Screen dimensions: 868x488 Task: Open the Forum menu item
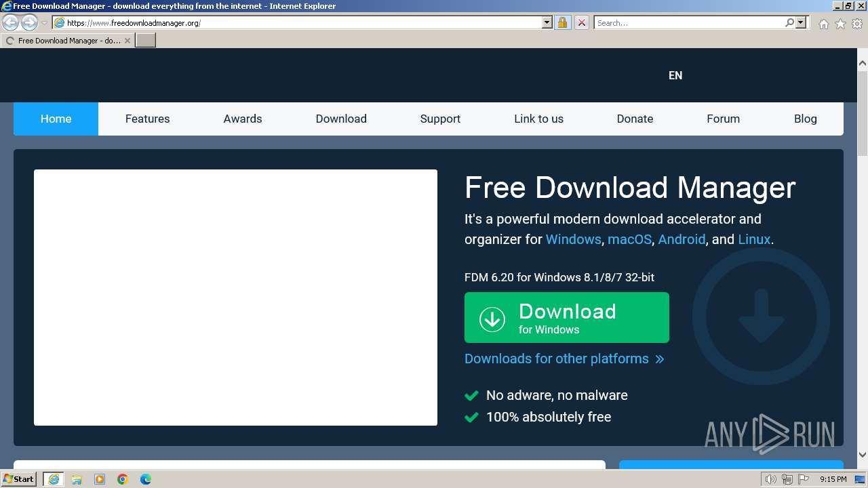tap(723, 119)
